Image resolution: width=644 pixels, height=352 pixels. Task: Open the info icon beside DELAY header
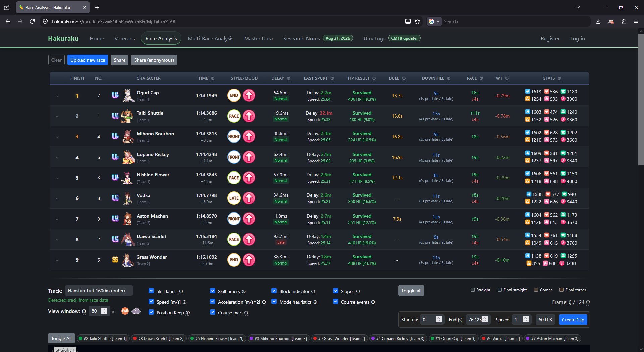click(289, 78)
